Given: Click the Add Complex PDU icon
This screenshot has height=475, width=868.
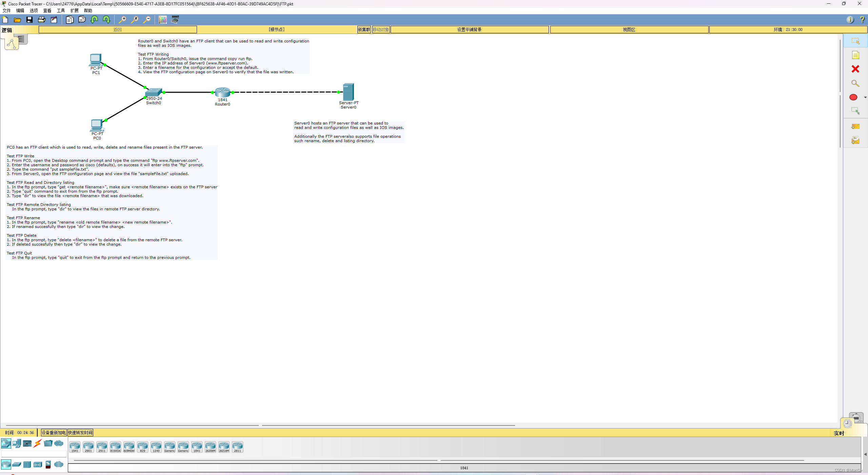Looking at the screenshot, I should tap(855, 140).
